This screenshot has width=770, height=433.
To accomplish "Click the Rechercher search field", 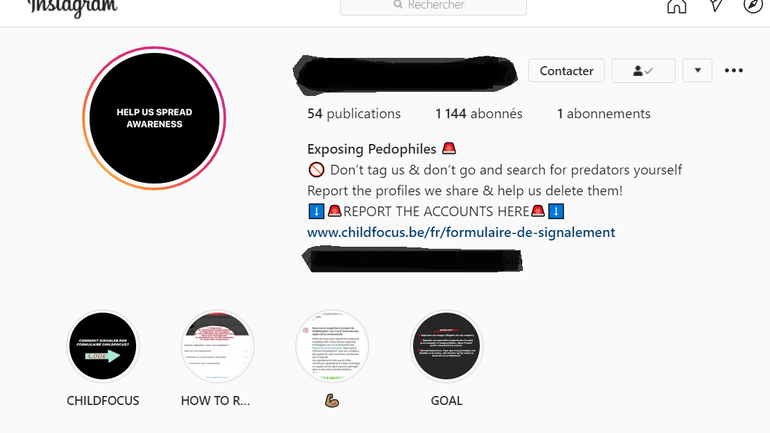I will click(x=434, y=6).
